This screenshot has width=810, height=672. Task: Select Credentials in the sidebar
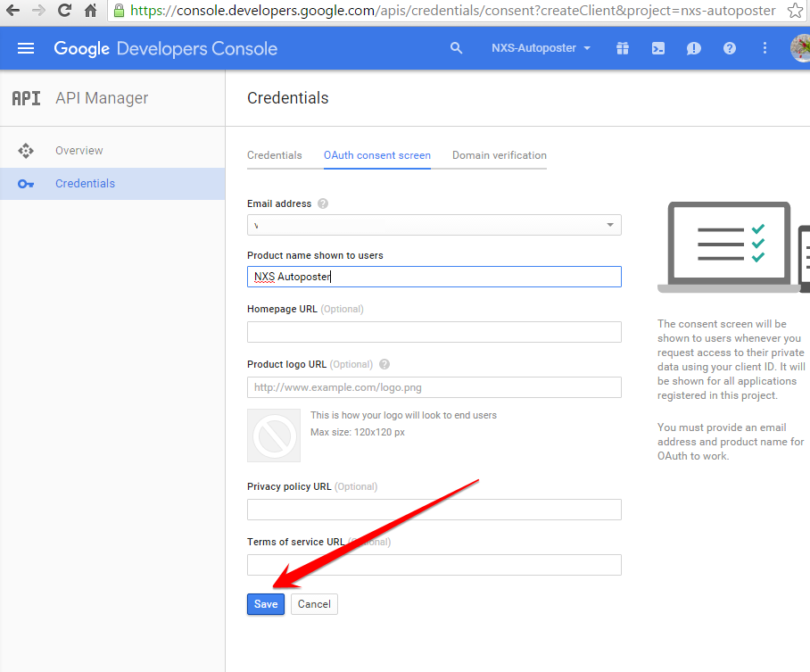tap(112, 184)
